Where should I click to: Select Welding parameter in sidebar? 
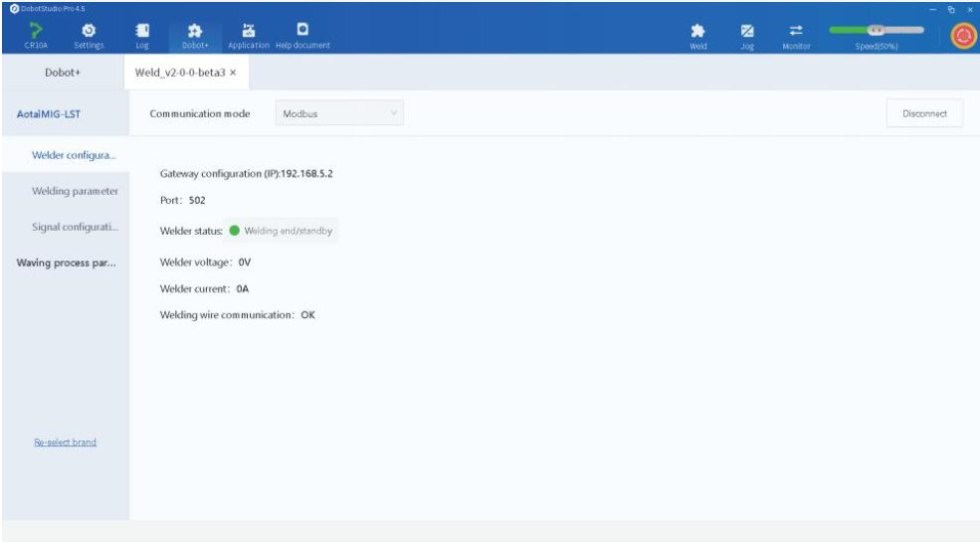click(75, 191)
